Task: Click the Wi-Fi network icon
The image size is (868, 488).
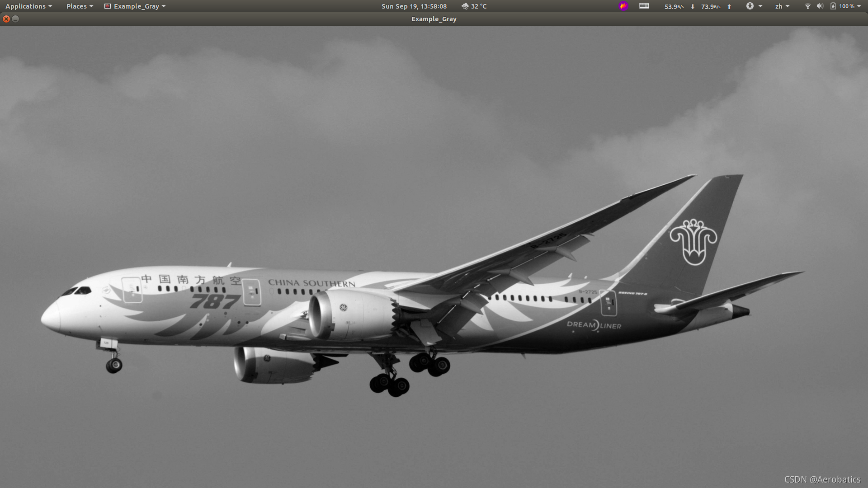Action: click(x=807, y=6)
